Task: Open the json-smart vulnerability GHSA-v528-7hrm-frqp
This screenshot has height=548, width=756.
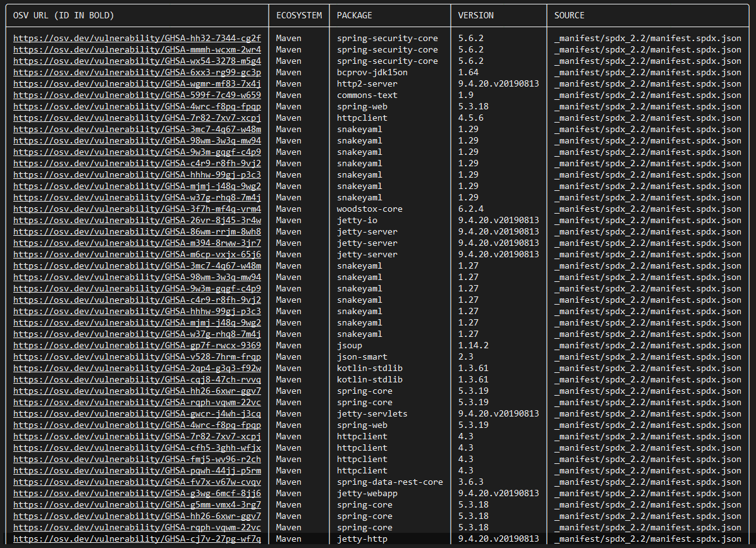Action: pyautogui.click(x=138, y=356)
